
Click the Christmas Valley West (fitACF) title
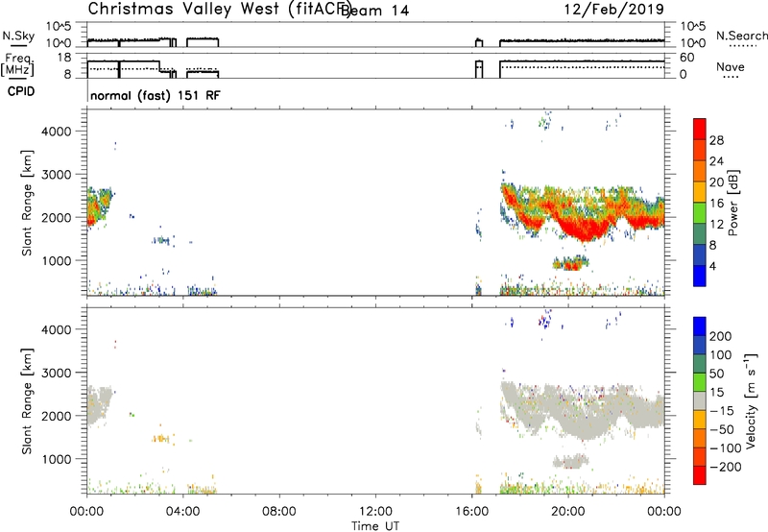(219, 10)
